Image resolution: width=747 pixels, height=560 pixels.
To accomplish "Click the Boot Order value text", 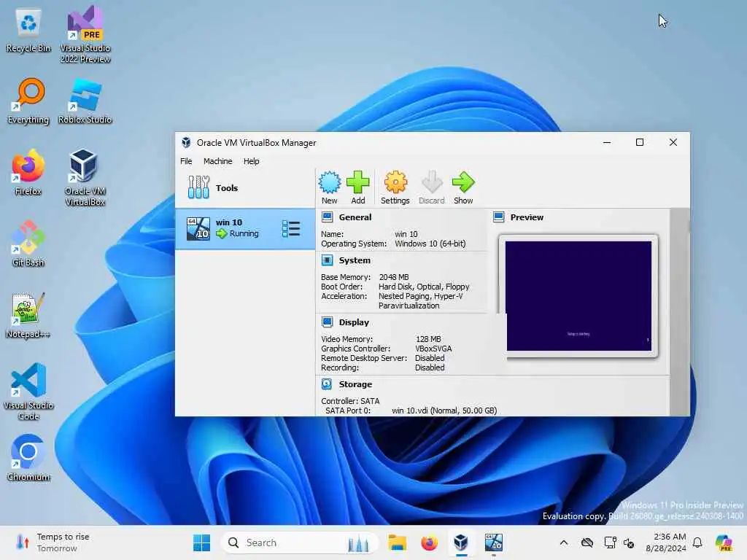I will click(x=424, y=287).
